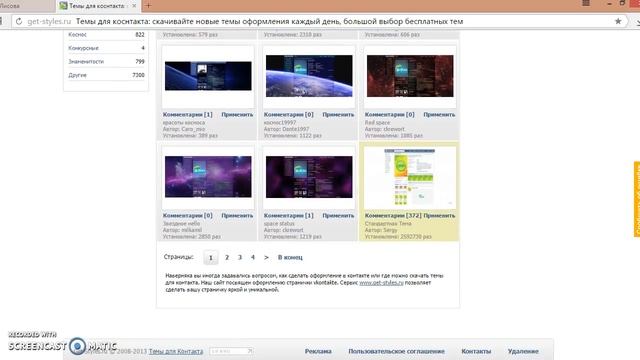Open Пользовательское соглашение footer link
This screenshot has width=640, height=360.
[x=396, y=351]
